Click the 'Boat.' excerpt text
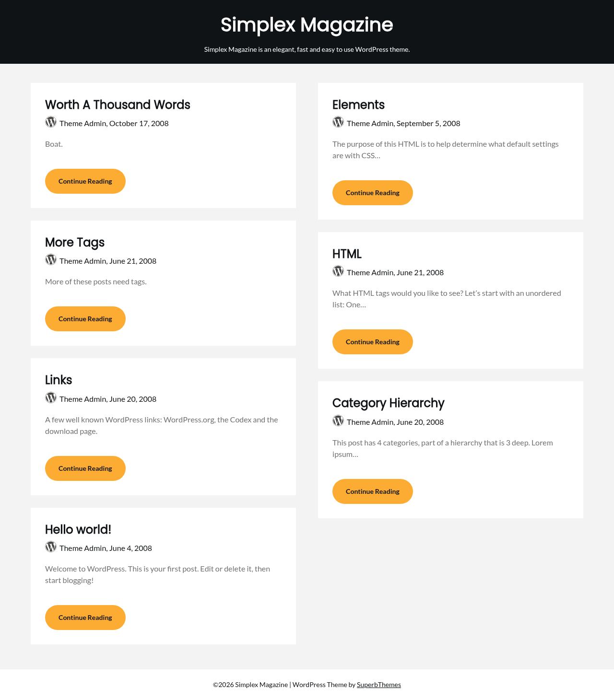 point(54,144)
